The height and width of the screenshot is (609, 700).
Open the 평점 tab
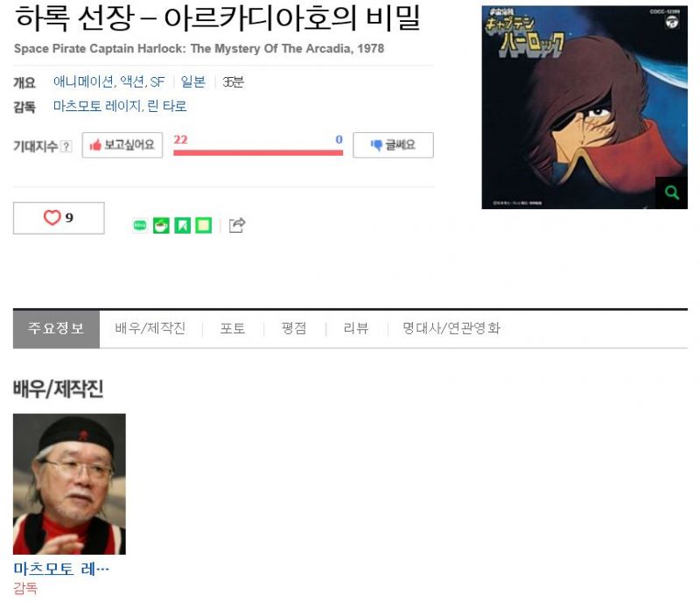point(294,329)
